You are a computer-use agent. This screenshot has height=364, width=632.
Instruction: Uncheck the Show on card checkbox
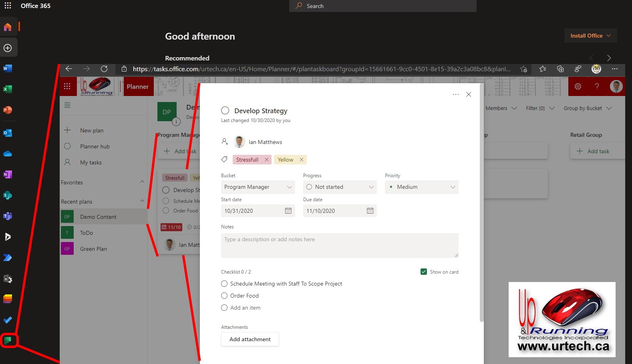[x=423, y=272]
